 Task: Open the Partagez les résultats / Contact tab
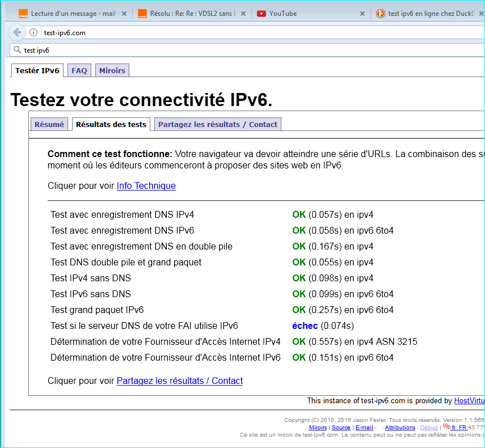tap(217, 124)
